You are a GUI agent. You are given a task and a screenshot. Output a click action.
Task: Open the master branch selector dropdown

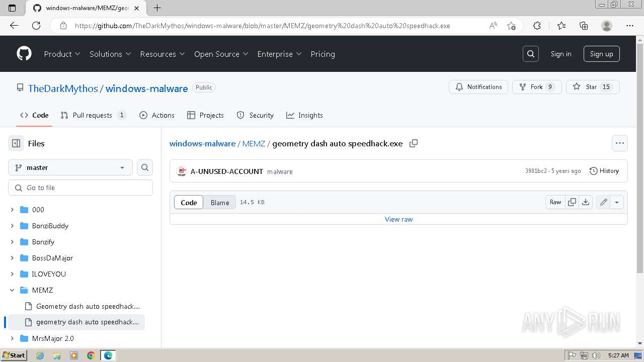coord(70,167)
